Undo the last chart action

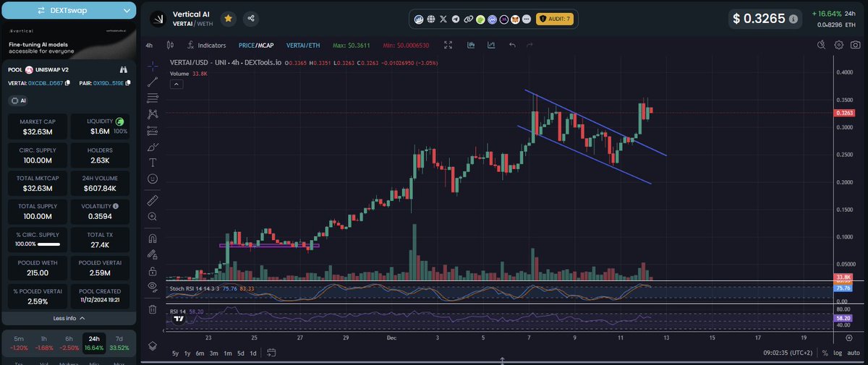(512, 45)
